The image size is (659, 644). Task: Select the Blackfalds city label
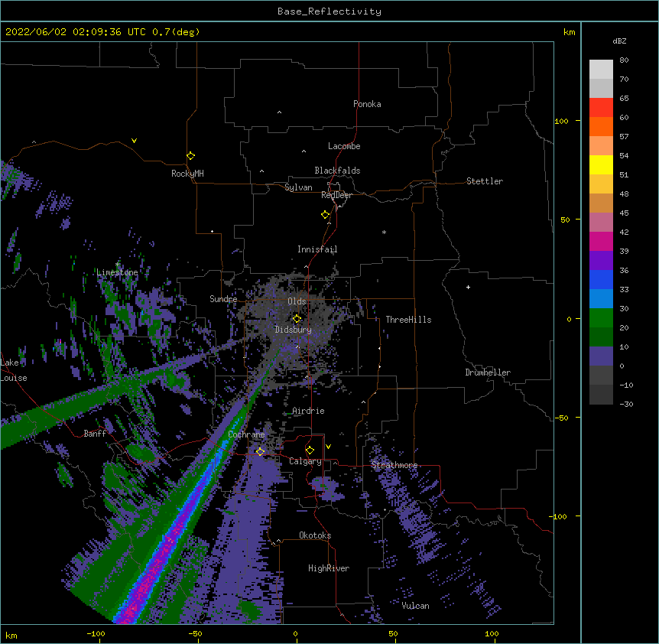(x=337, y=171)
